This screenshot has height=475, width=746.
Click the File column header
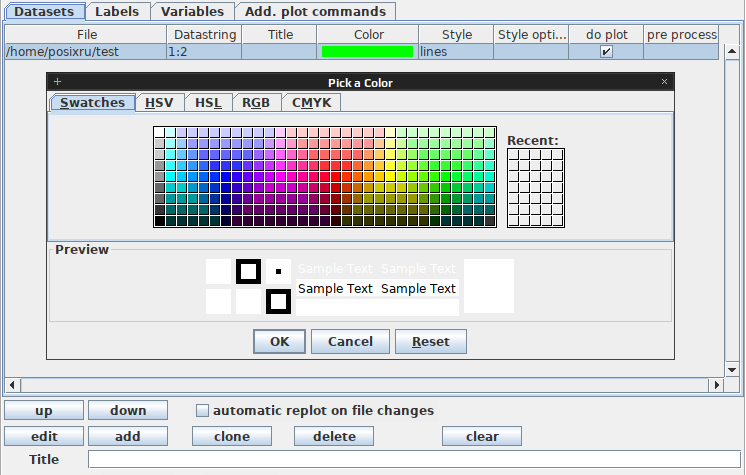87,35
